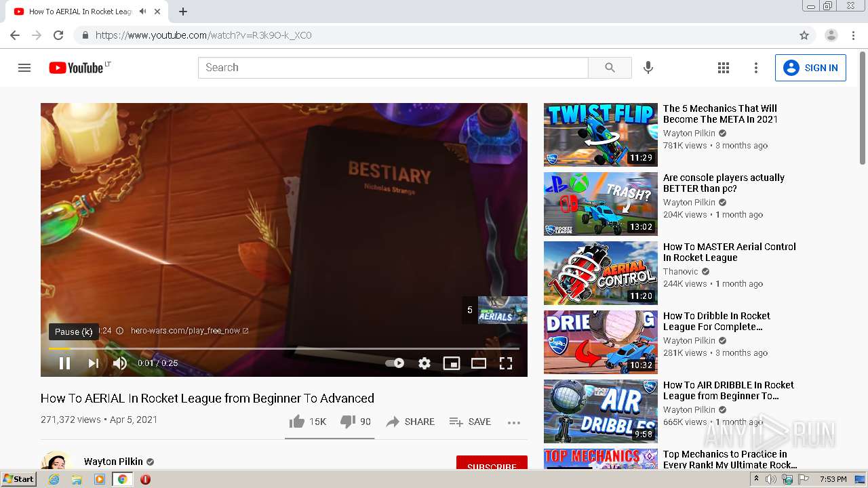This screenshot has height=488, width=868.
Task: Open Wayton Pilkin channel name
Action: click(x=113, y=462)
